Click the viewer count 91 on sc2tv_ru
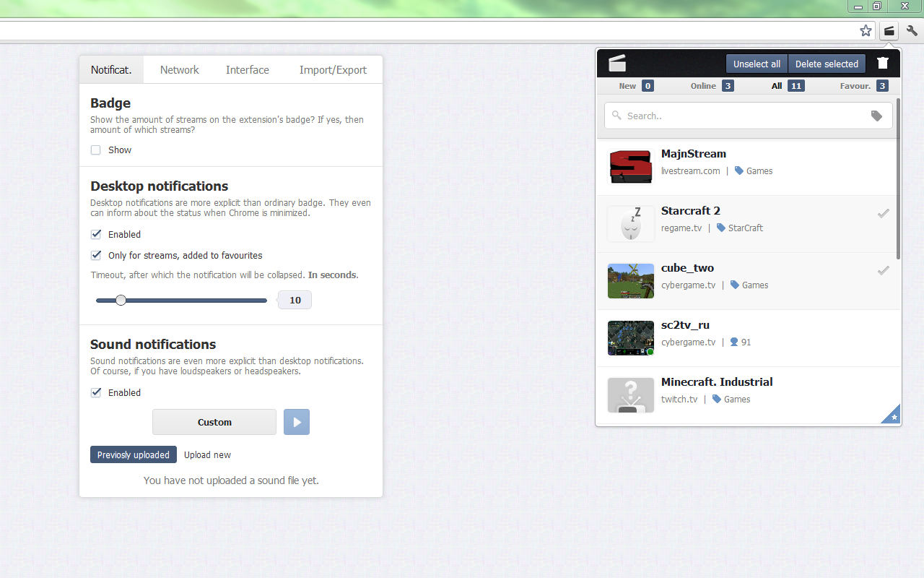Image resolution: width=924 pixels, height=578 pixels. click(746, 342)
